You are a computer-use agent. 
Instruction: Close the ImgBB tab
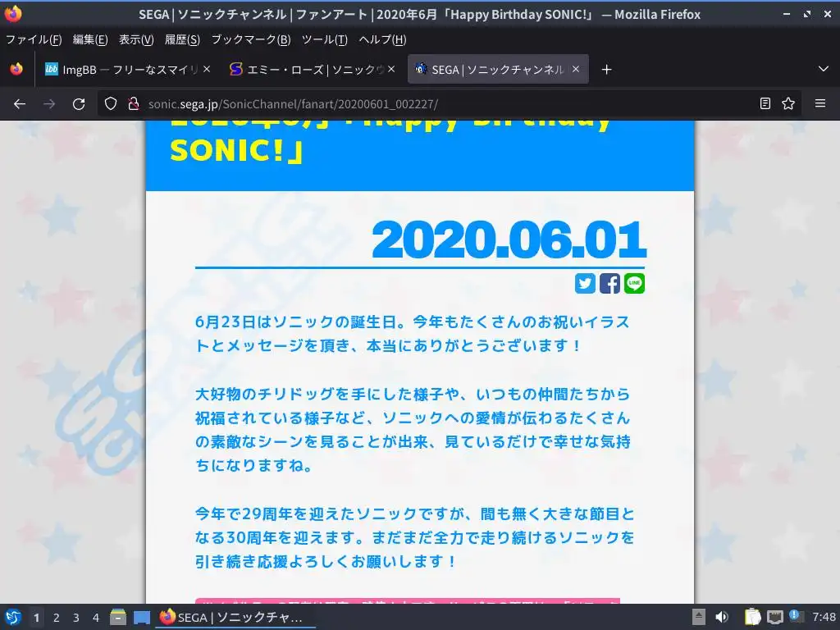[207, 69]
